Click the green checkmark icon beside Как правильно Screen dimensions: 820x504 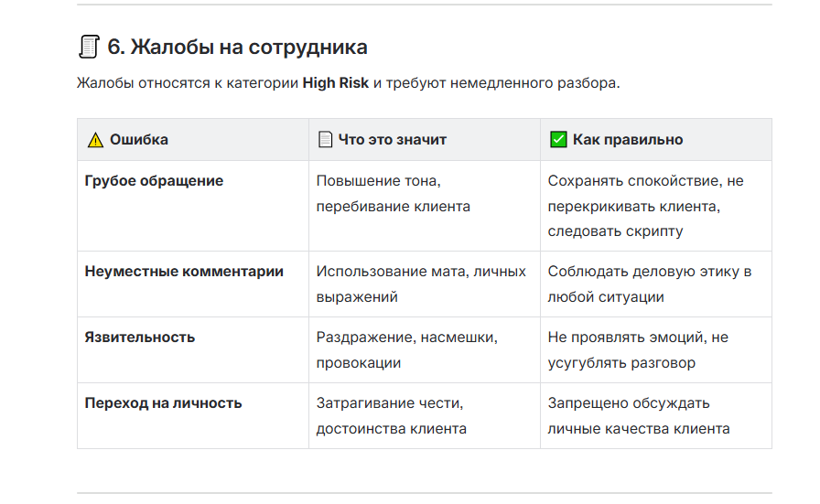pos(557,140)
